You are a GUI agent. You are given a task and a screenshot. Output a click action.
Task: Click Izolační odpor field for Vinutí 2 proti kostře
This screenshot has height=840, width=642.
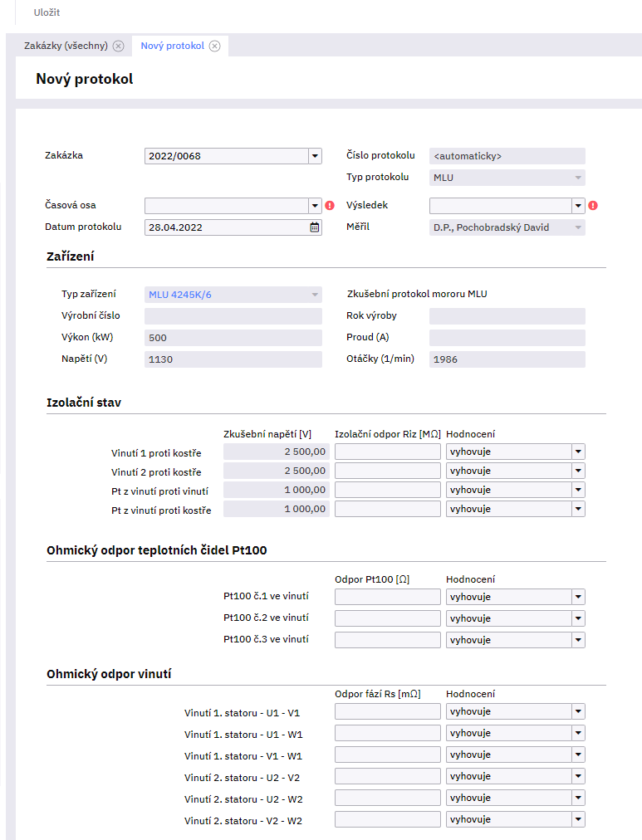point(387,471)
